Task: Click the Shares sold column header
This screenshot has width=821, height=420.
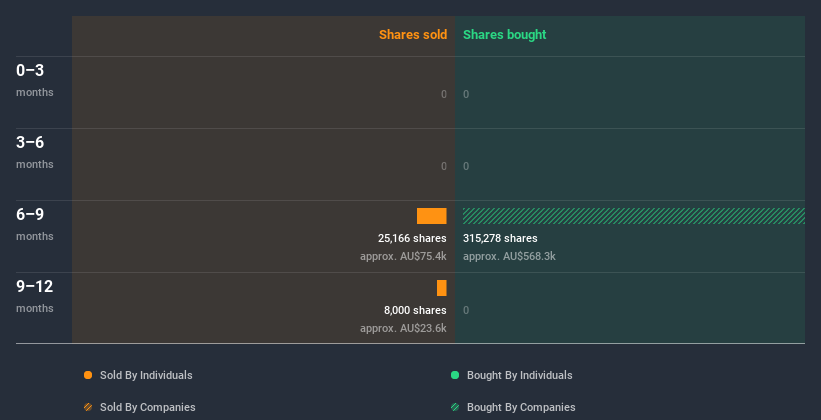Action: [413, 35]
